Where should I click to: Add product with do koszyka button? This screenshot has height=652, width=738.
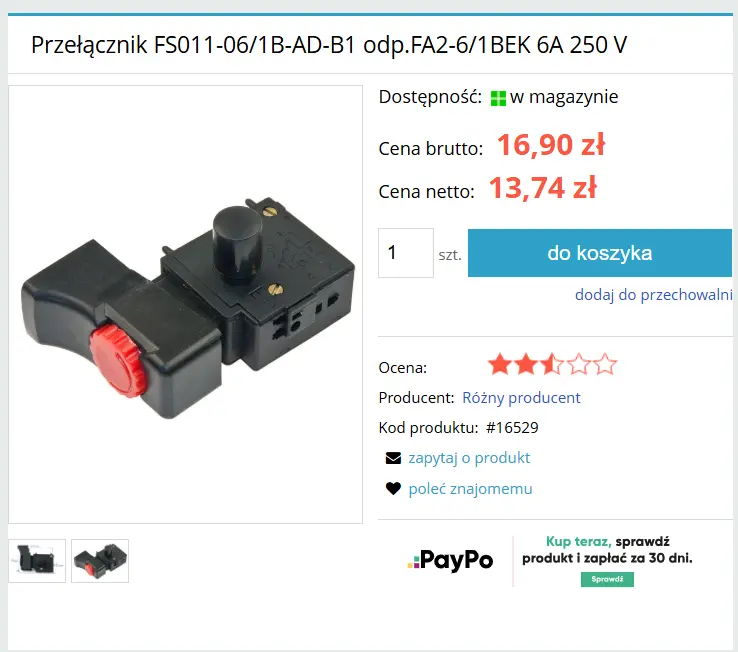coord(600,253)
